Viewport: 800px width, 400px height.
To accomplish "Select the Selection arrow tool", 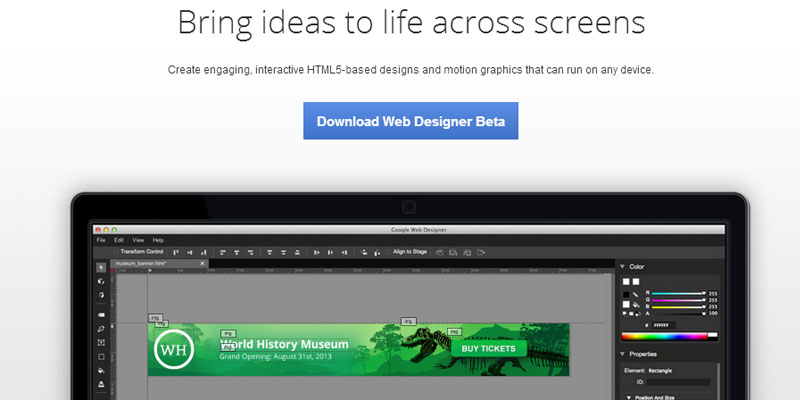I will [x=101, y=268].
